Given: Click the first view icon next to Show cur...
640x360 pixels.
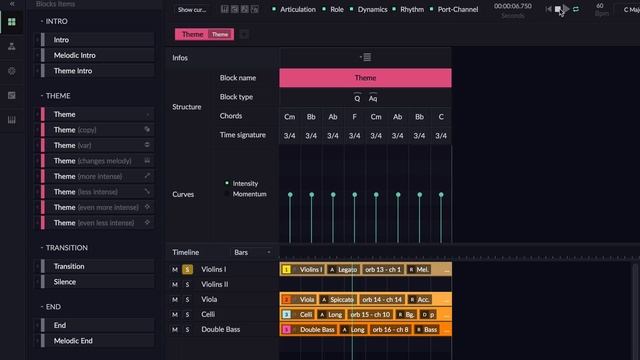Looking at the screenshot, I should click(224, 9).
